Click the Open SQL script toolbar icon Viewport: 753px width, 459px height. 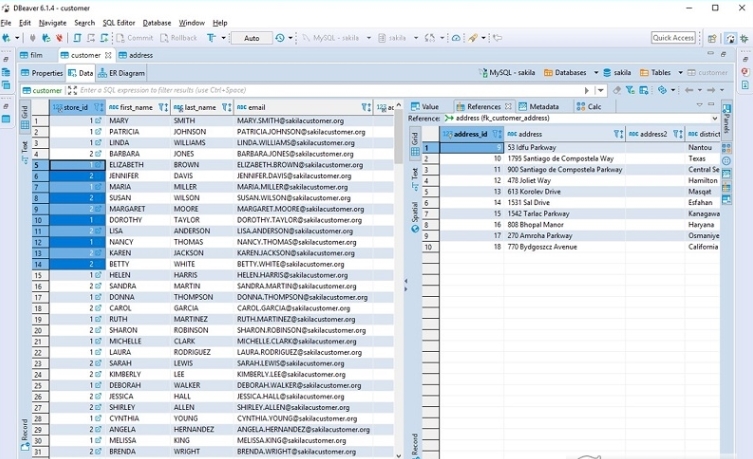77,38
